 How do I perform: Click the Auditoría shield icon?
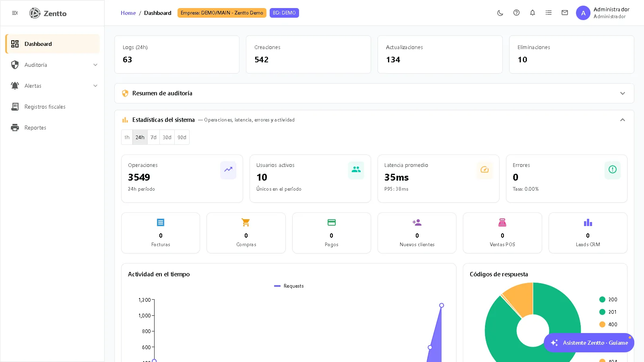tap(15, 65)
